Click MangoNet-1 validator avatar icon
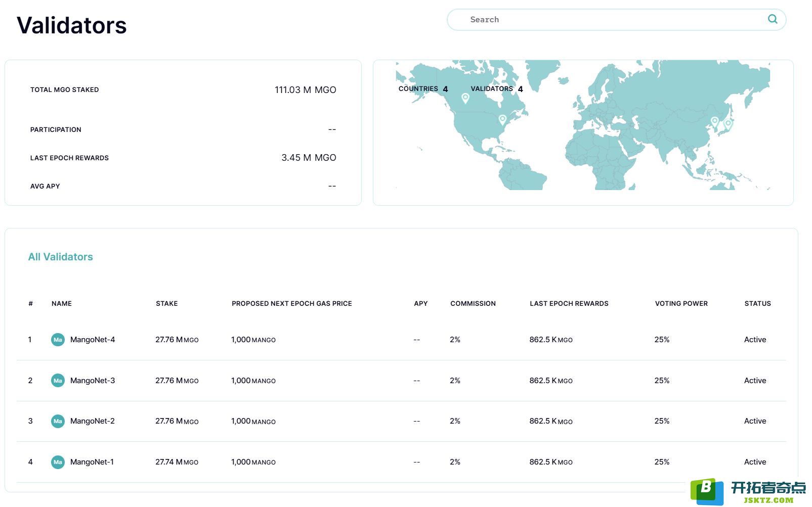 [x=58, y=462]
